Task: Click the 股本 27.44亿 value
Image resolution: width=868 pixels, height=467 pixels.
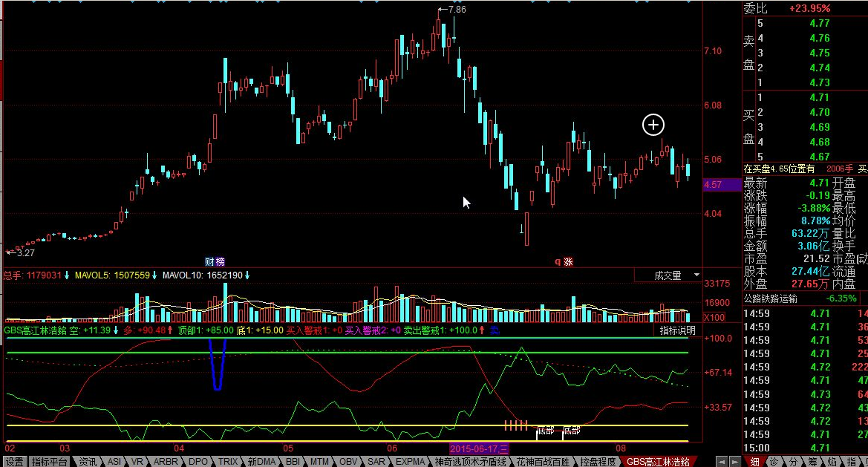Action: pyautogui.click(x=810, y=271)
